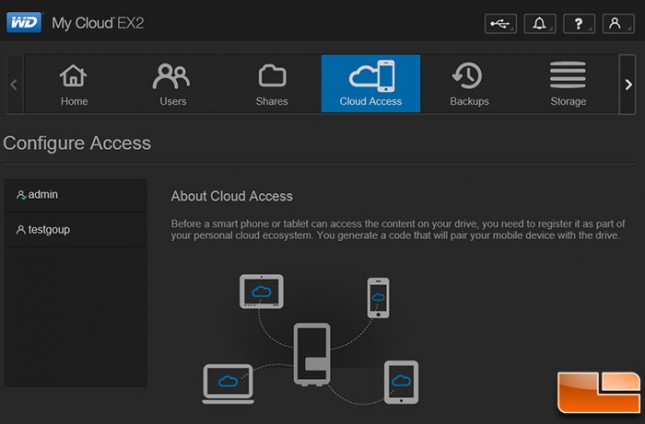Open the notifications bell icon

point(540,24)
